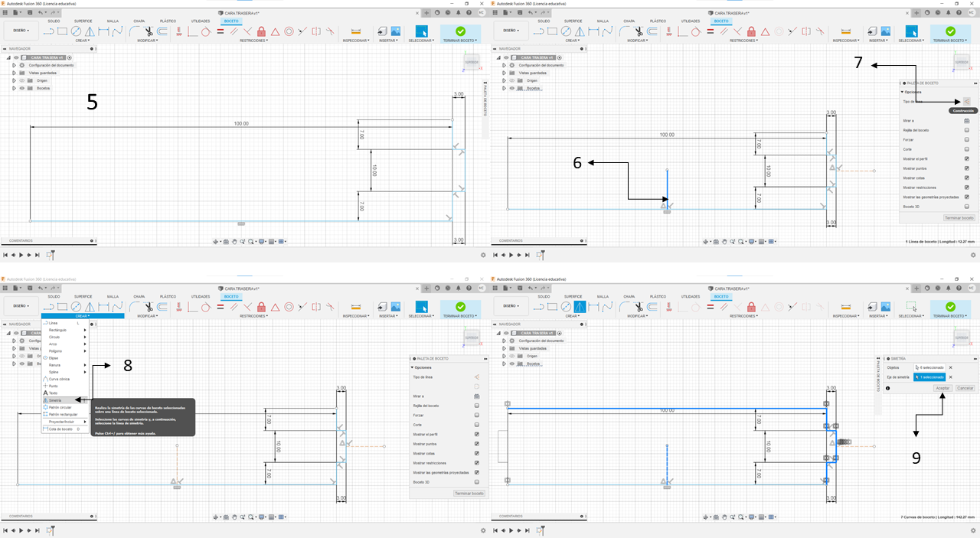980x551 pixels.
Task: Click the Midpoint triangle constraint in the Simetría dialog window
Action: (x=767, y=307)
